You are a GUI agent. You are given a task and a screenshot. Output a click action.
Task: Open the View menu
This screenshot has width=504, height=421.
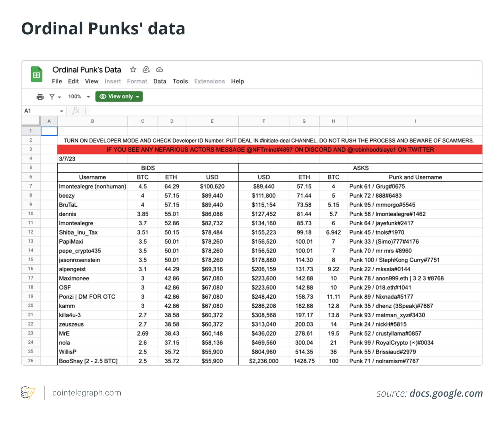92,81
